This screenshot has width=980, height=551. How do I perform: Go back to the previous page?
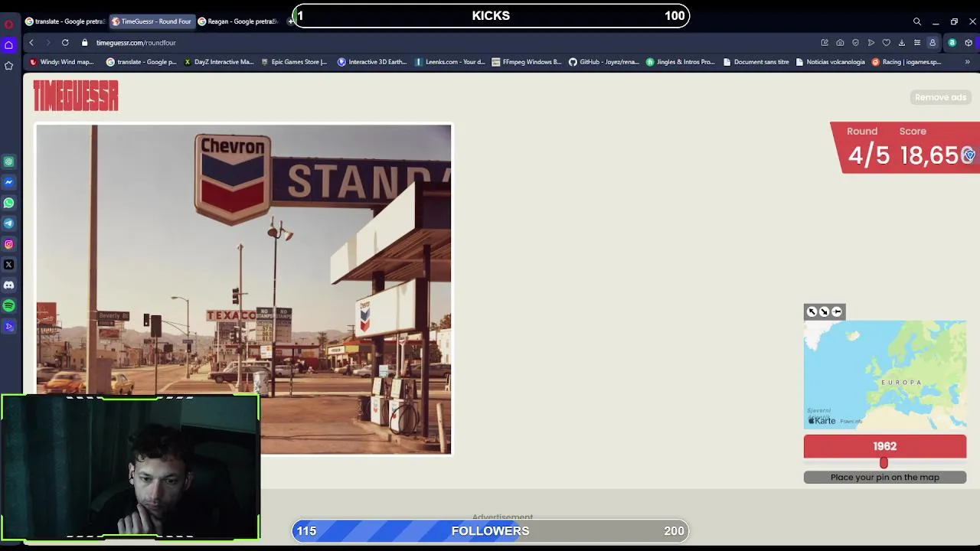pyautogui.click(x=31, y=43)
